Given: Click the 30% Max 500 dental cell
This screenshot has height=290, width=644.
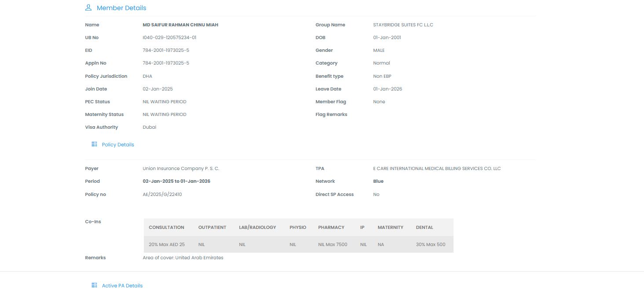Looking at the screenshot, I should click(431, 244).
